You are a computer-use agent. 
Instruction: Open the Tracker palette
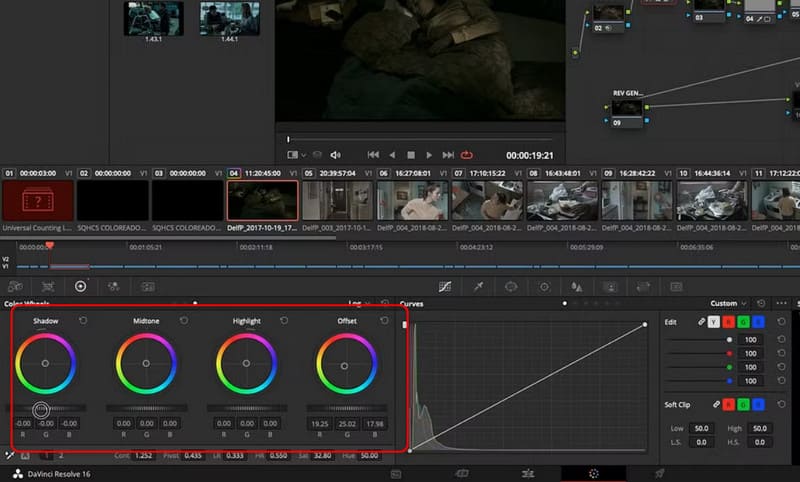[544, 287]
